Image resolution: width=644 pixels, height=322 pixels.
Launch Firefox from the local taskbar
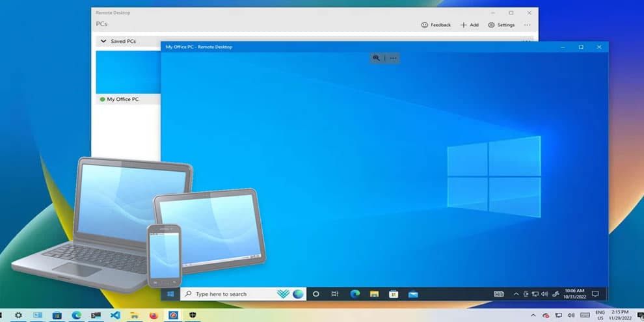pos(154,315)
